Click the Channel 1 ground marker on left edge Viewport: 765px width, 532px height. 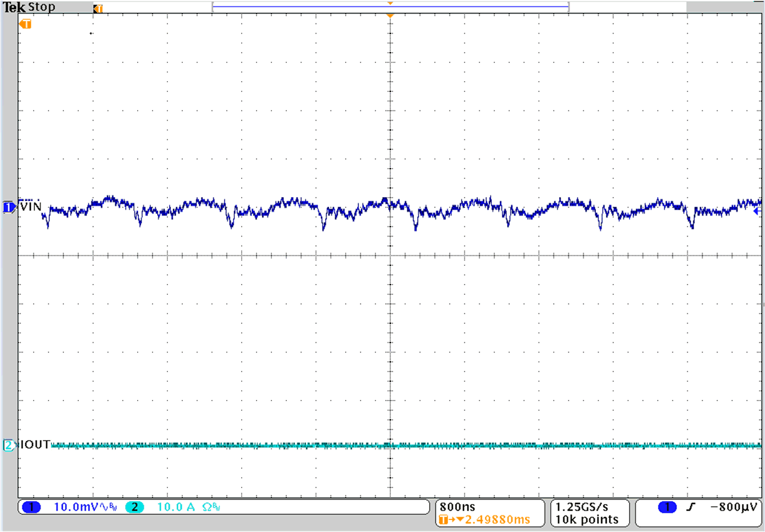point(8,206)
